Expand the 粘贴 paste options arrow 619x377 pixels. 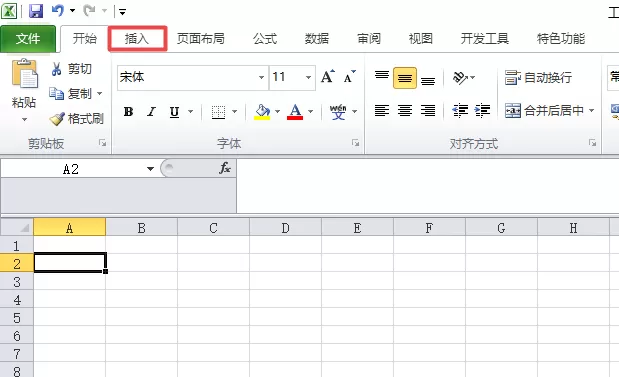24,119
